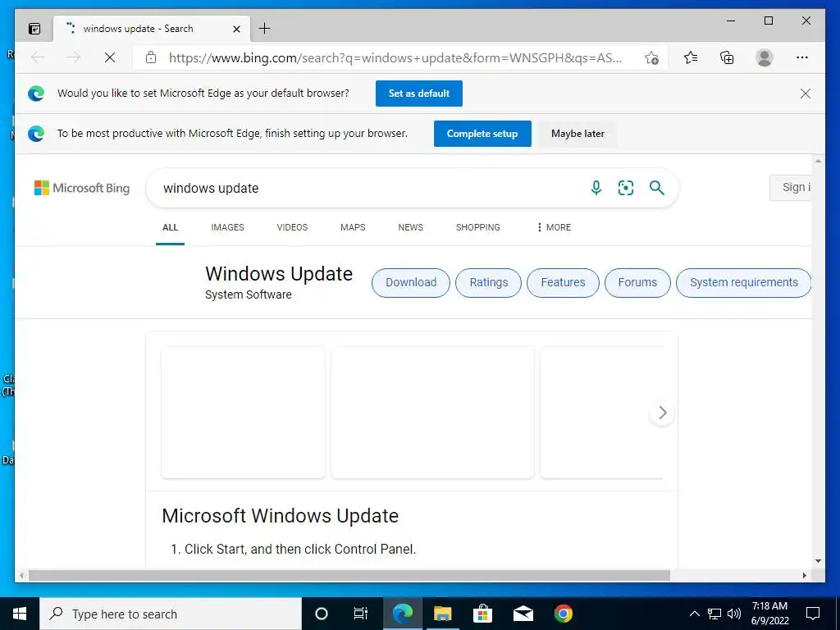Image resolution: width=840 pixels, height=630 pixels.
Task: Click the Download pill
Action: 411,282
